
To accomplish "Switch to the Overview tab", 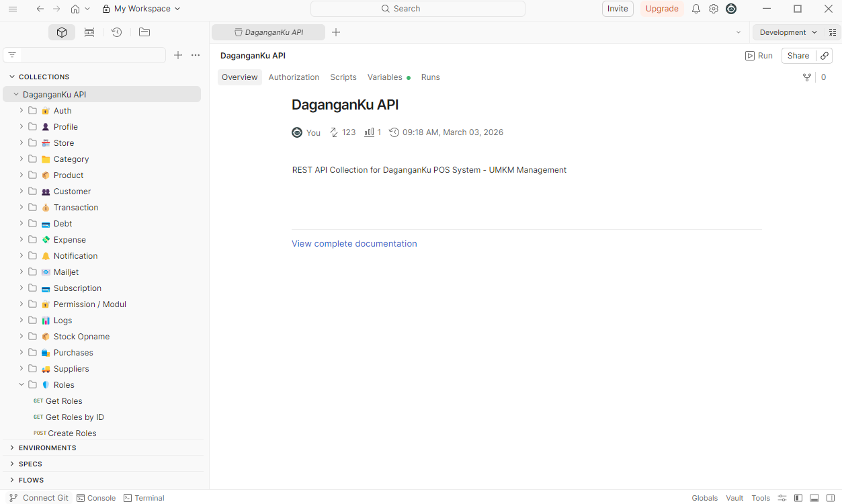I will (240, 77).
